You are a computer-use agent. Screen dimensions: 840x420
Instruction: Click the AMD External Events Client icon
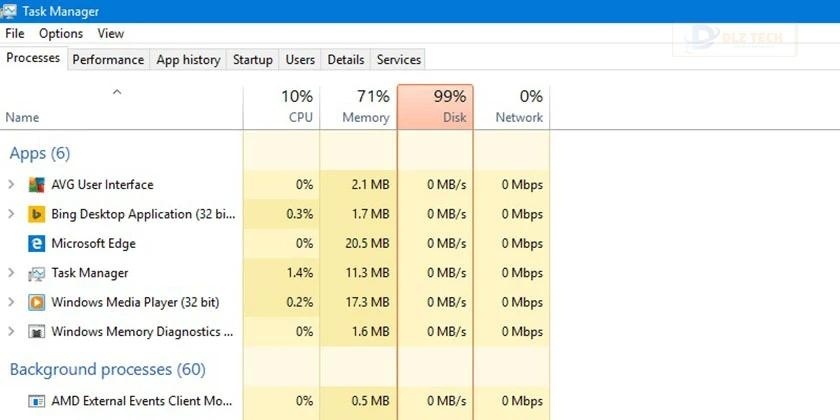tap(37, 402)
